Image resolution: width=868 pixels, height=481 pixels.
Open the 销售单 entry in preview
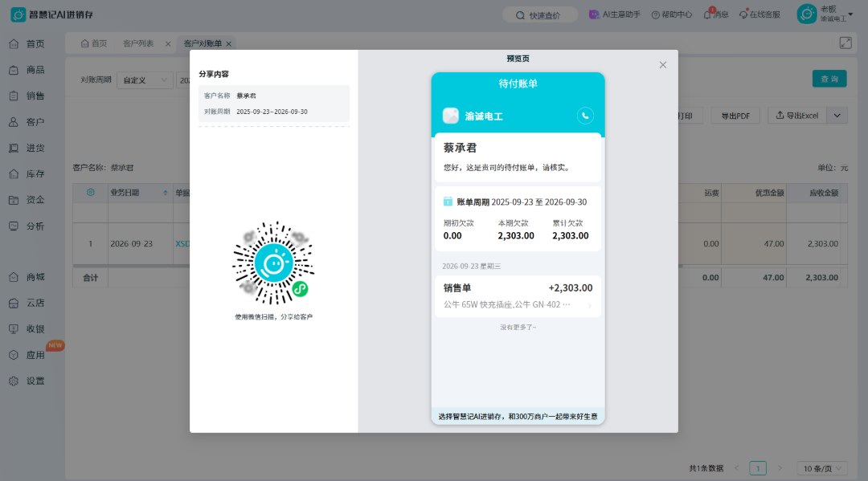[x=518, y=296]
